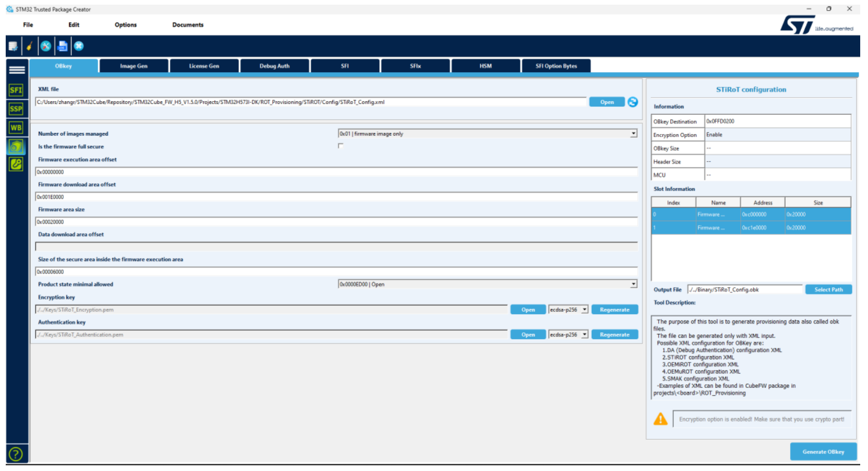Image resolution: width=868 pixels, height=471 pixels.
Task: Open the hook icon sidebar panel
Action: tap(16, 165)
